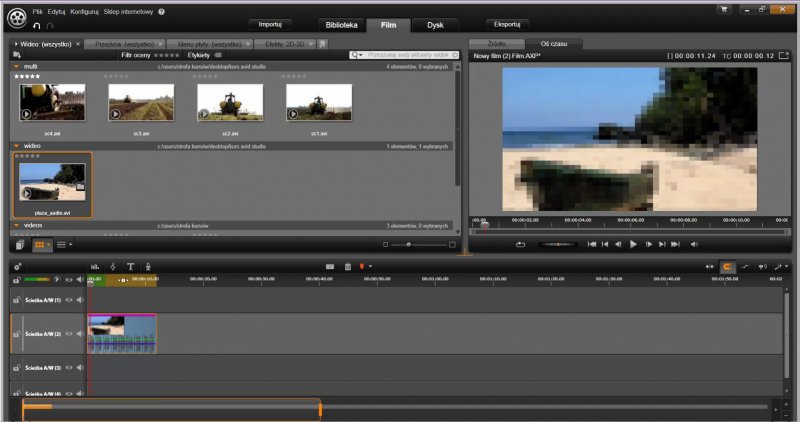This screenshot has width=800, height=422.
Task: Open the Plik menu
Action: (37, 10)
